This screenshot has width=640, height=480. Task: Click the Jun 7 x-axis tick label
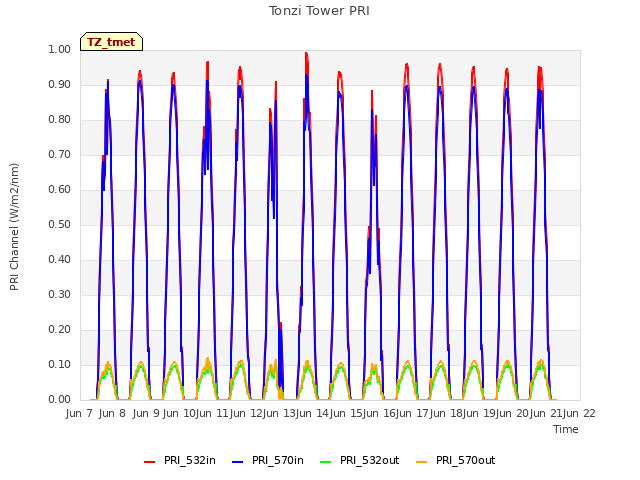(79, 413)
